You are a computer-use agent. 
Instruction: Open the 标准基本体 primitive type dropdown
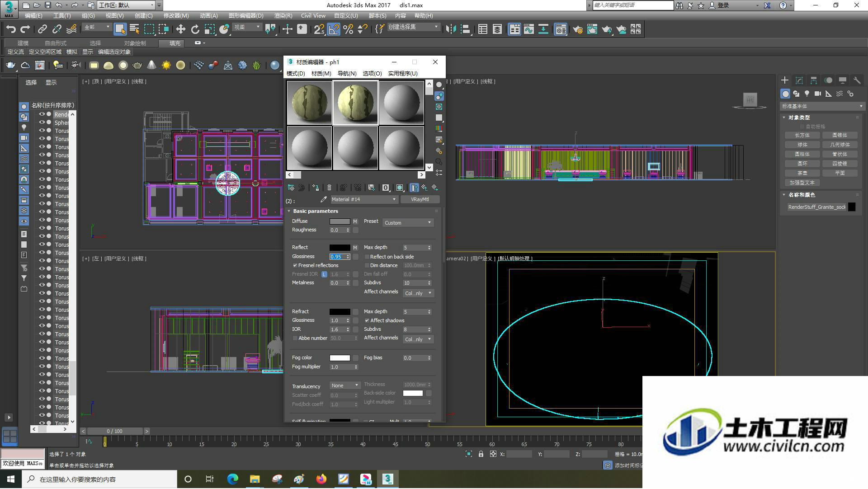822,106
